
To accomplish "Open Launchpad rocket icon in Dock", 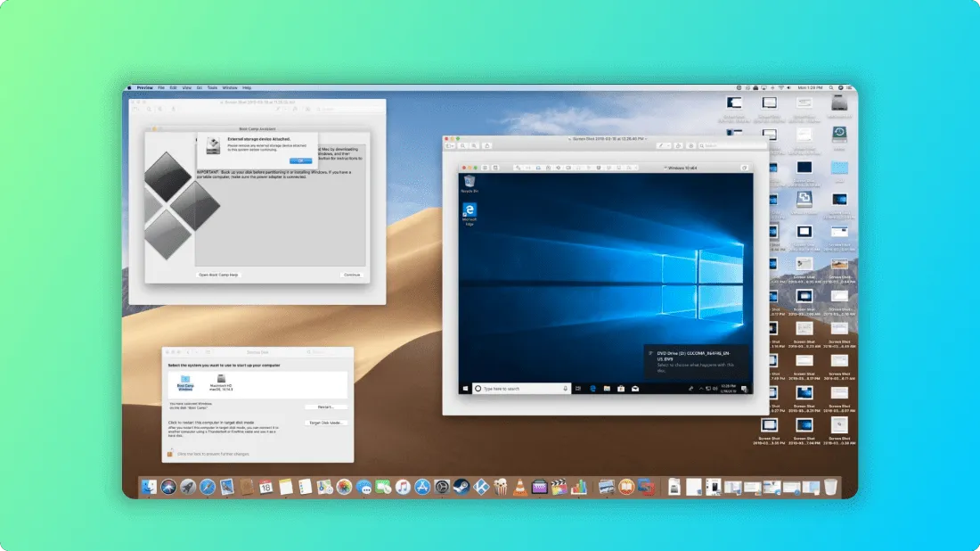I will click(x=187, y=487).
